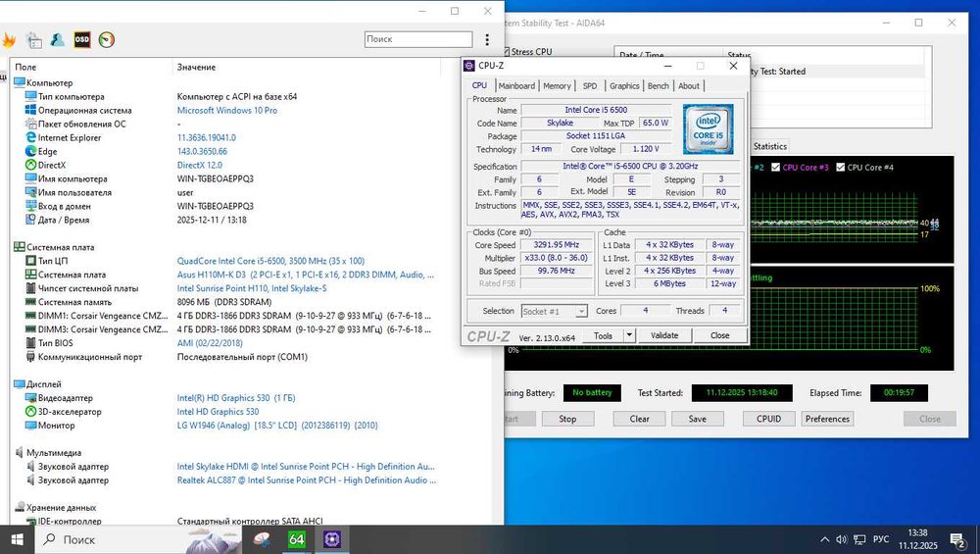Screen dimensions: 980x554
Task: Switch to Statistics tab in stability test
Action: coord(769,146)
